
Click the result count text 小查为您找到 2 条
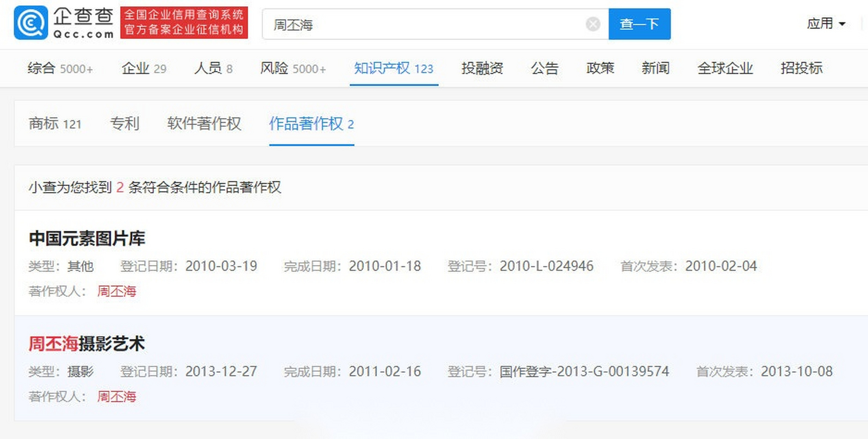point(85,187)
